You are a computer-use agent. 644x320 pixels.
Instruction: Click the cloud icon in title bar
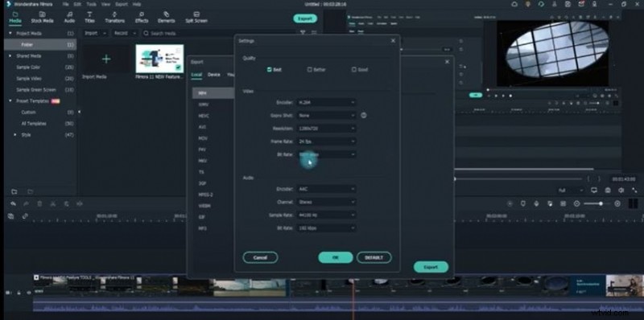[514, 4]
